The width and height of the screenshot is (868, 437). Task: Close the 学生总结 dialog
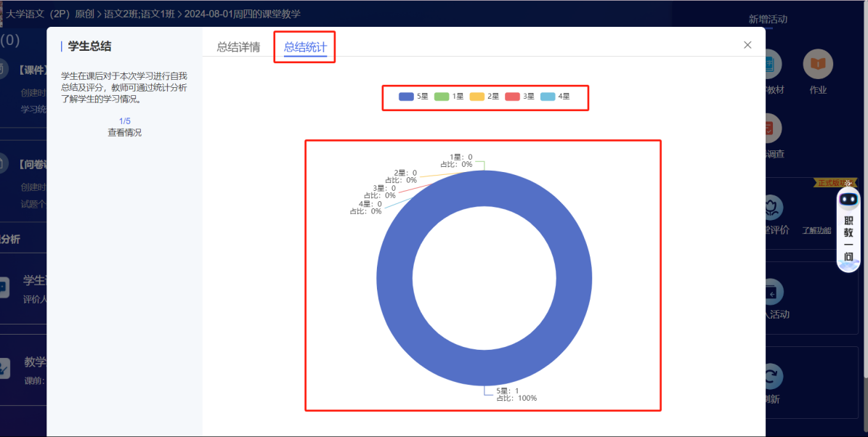click(x=747, y=45)
